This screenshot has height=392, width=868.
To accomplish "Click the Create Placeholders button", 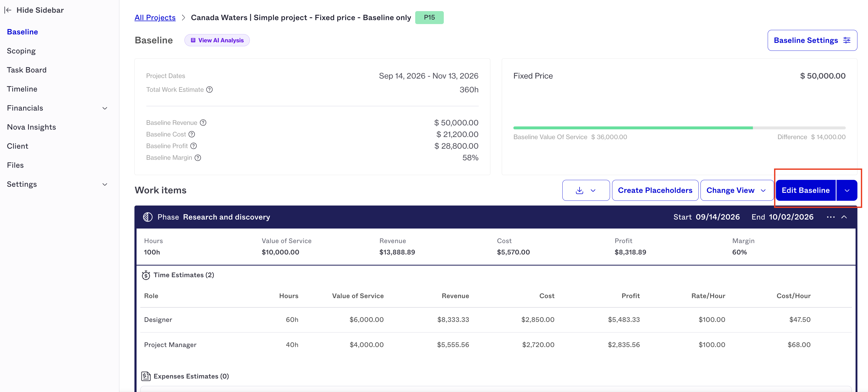I will tap(655, 190).
